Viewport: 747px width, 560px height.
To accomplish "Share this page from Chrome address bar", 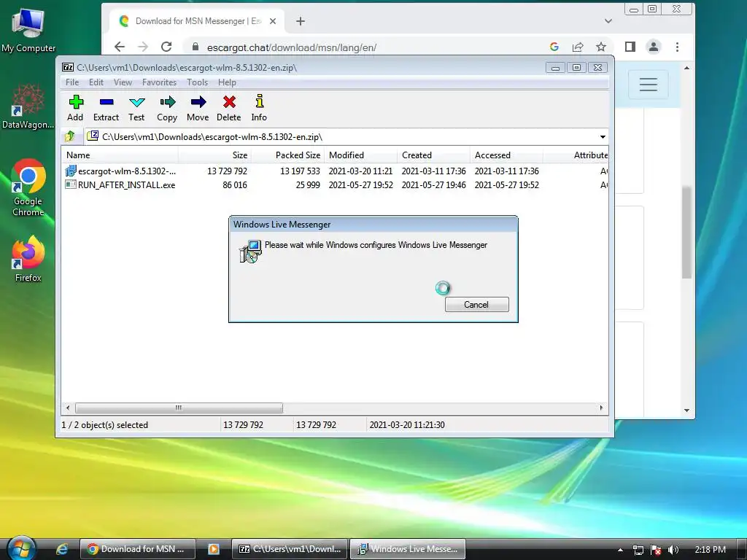I will tap(578, 47).
